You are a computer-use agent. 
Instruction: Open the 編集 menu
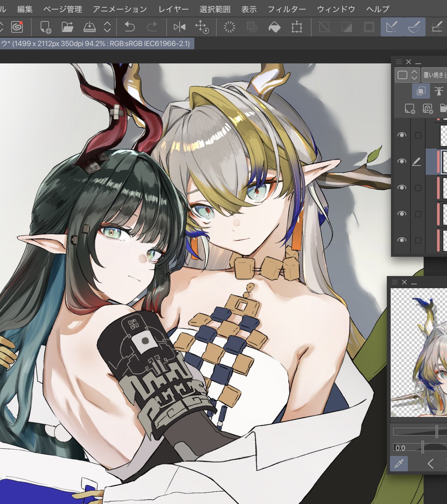click(25, 9)
